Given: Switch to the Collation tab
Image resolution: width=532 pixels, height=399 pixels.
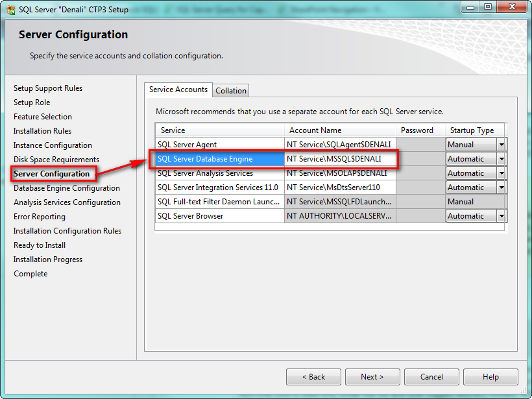Looking at the screenshot, I should coord(231,91).
